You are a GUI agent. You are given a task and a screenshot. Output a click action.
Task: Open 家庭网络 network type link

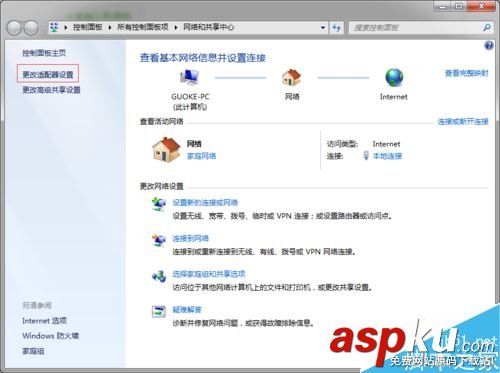coord(201,156)
